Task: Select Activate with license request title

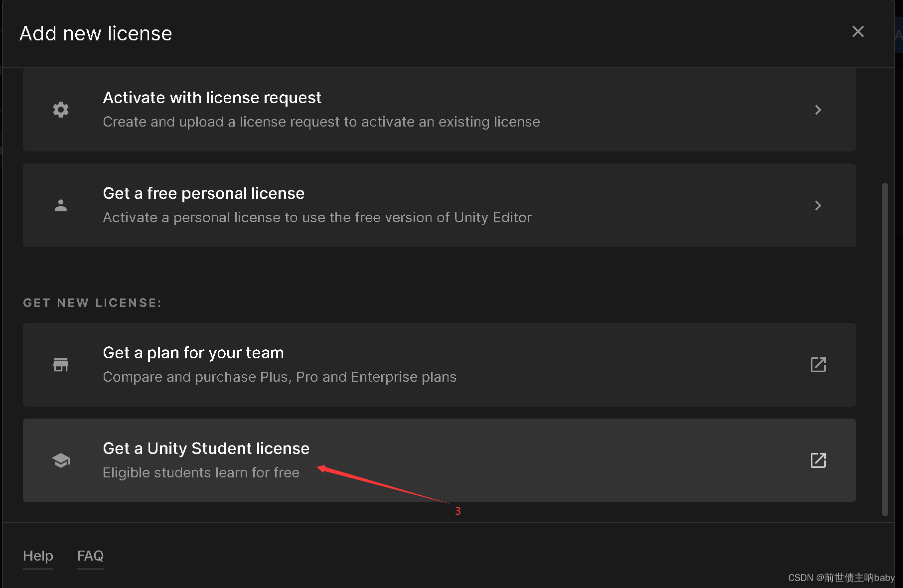Action: [x=212, y=98]
